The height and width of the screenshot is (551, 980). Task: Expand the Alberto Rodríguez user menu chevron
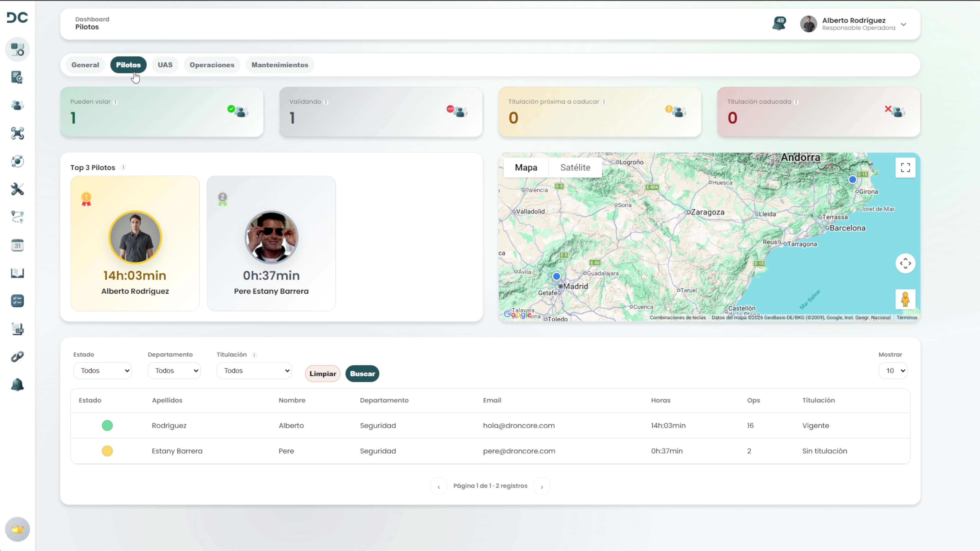click(x=903, y=24)
